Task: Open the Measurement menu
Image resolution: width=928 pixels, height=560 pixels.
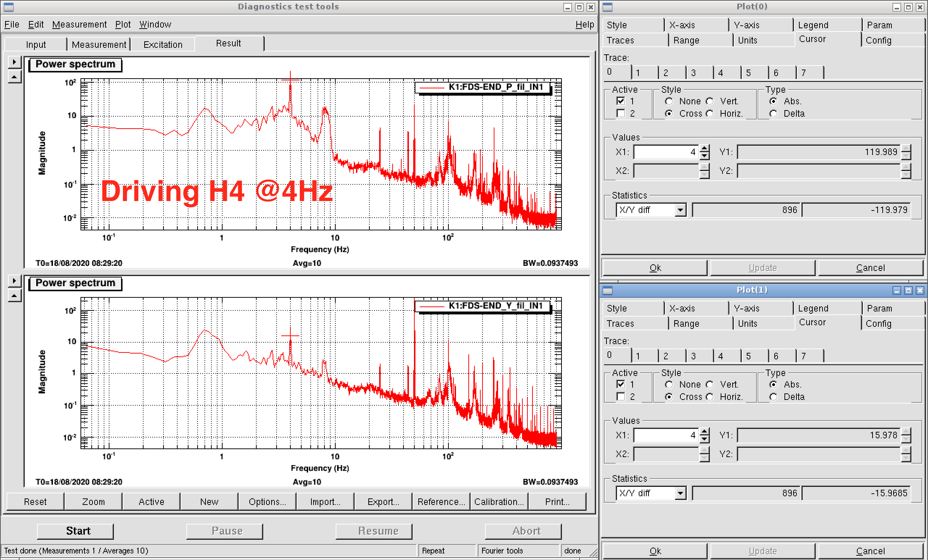Action: pos(79,25)
